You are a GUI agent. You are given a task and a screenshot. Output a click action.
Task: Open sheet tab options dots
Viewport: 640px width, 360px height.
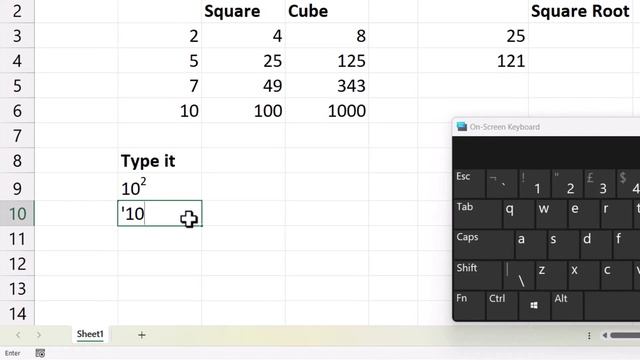pos(589,336)
